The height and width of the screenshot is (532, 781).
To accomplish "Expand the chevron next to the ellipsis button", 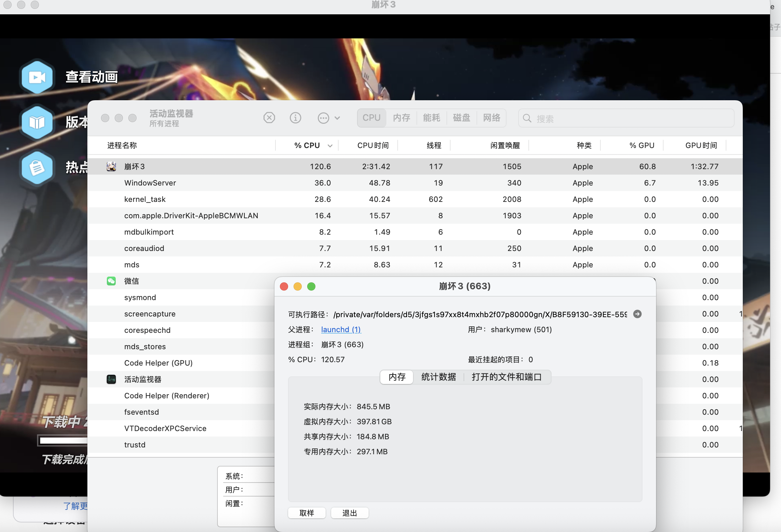I will point(337,118).
